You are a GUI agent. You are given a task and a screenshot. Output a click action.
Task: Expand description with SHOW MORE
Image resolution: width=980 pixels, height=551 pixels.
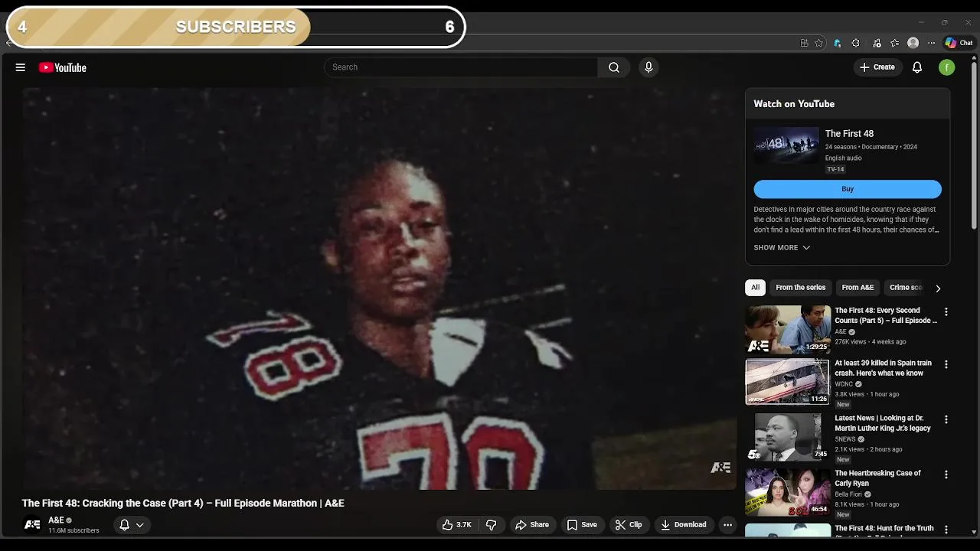click(x=782, y=248)
